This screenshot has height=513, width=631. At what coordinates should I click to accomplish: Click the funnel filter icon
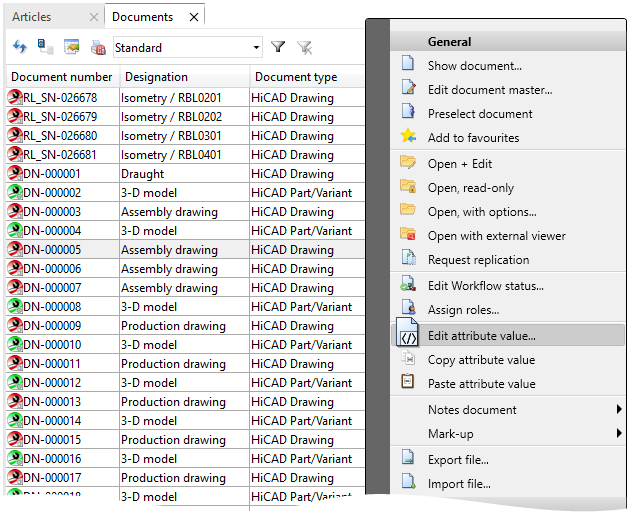[278, 47]
